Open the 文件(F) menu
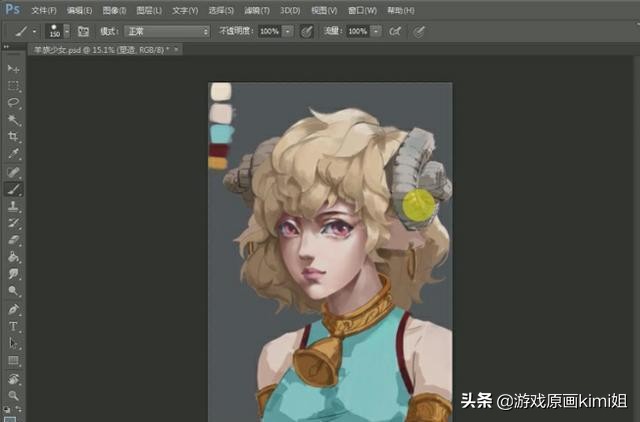This screenshot has height=422, width=640. pyautogui.click(x=44, y=11)
